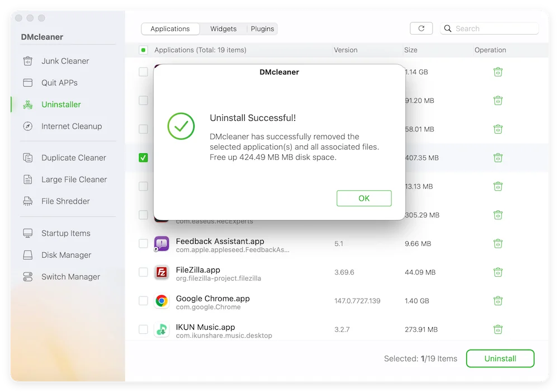559x392 pixels.
Task: Click the Size column header
Action: [x=411, y=50]
